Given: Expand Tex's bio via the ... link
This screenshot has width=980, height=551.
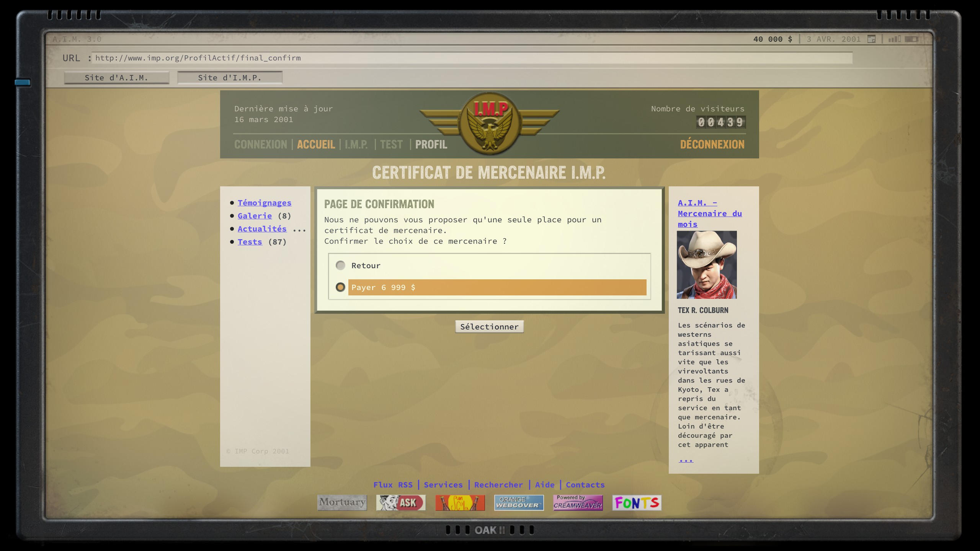Looking at the screenshot, I should pyautogui.click(x=686, y=460).
